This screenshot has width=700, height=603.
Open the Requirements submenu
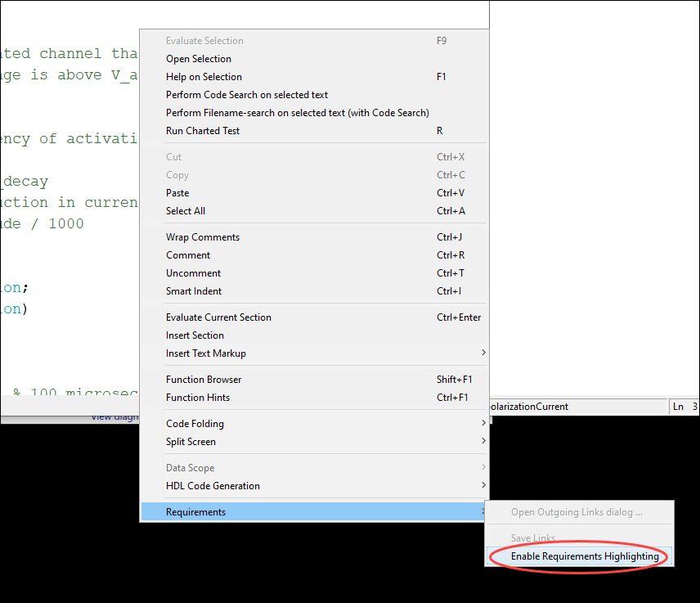(196, 512)
